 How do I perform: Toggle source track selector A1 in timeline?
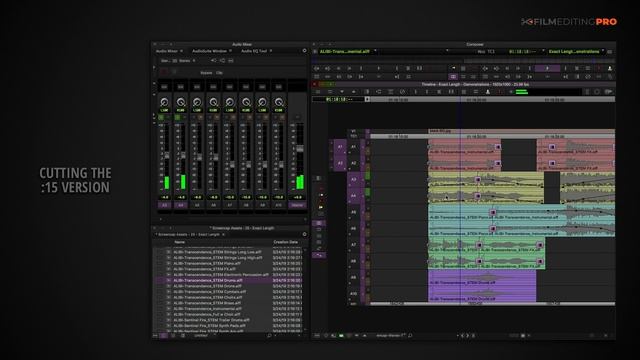(340, 147)
